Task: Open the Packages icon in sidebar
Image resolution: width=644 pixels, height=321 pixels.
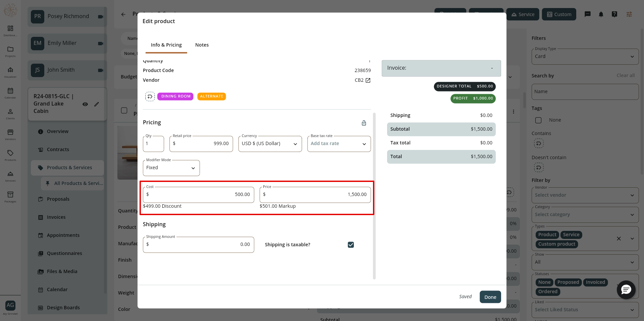Action: pyautogui.click(x=10, y=195)
